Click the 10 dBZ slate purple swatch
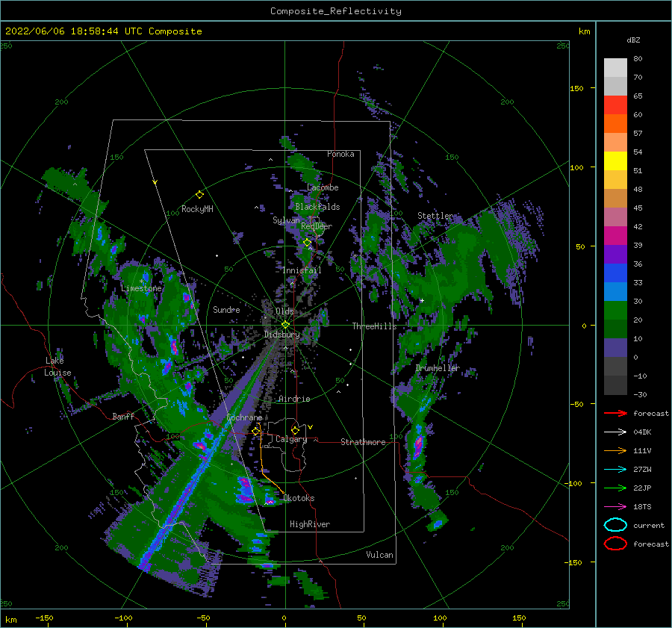672x628 pixels. tap(615, 348)
